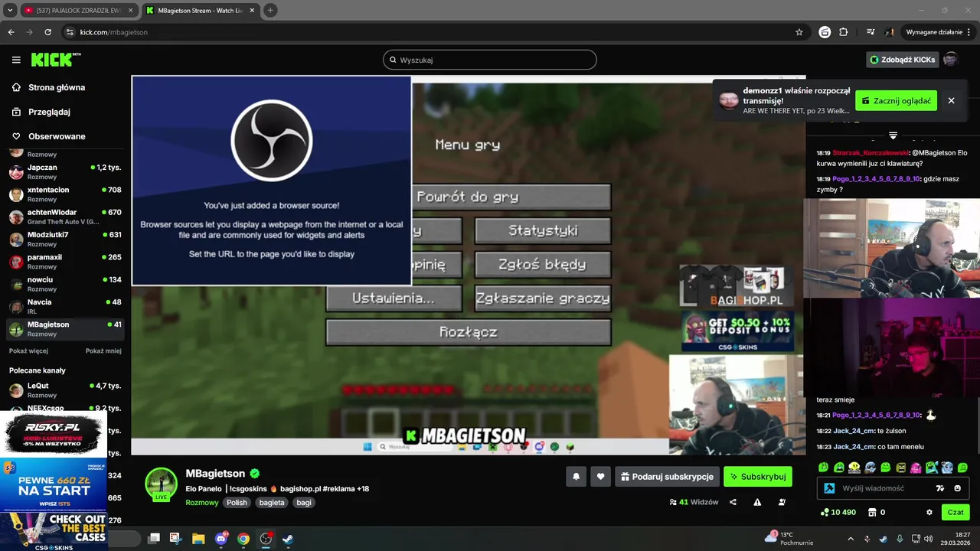Open the browser extensions puzzle icon
The image size is (980, 551).
tap(844, 32)
